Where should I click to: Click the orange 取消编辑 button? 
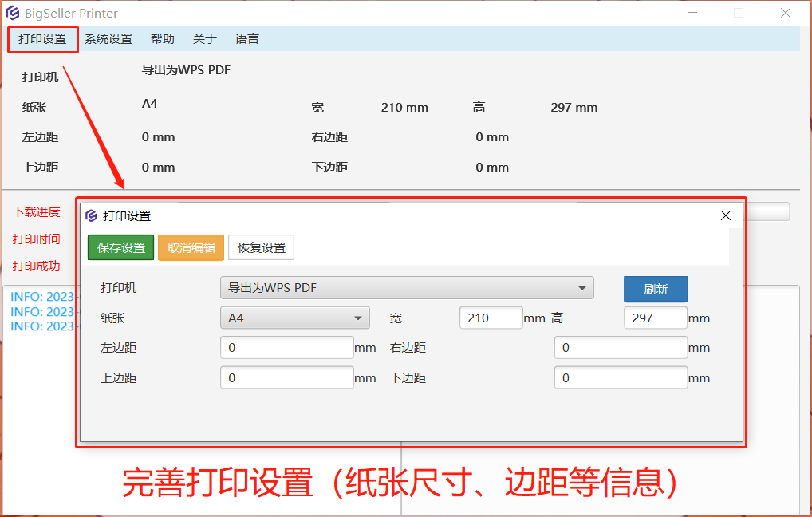coord(191,248)
